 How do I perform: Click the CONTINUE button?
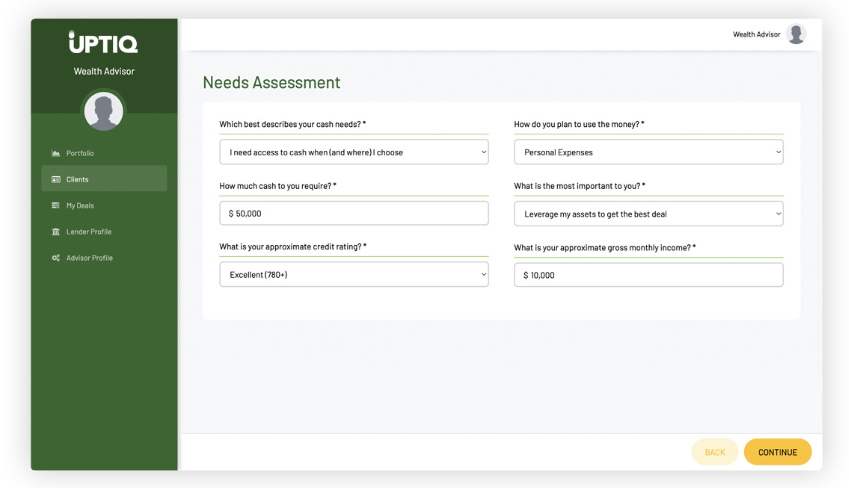(778, 452)
